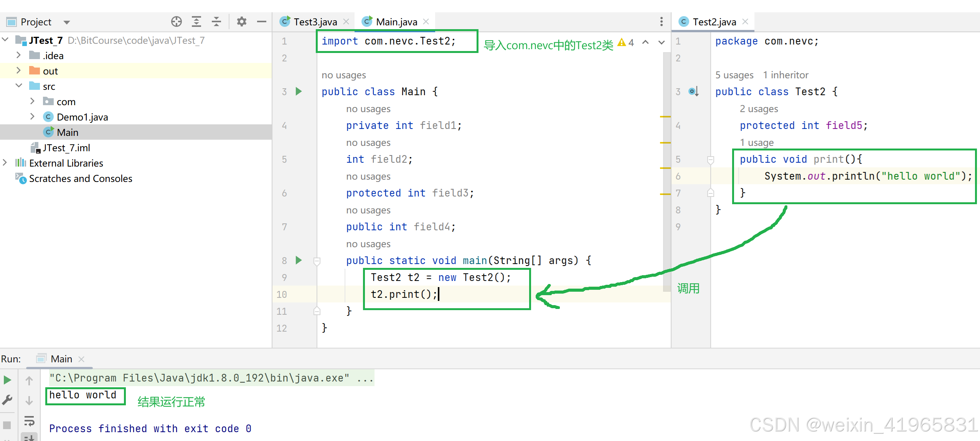Open the Project view dropdown arrow

click(67, 22)
